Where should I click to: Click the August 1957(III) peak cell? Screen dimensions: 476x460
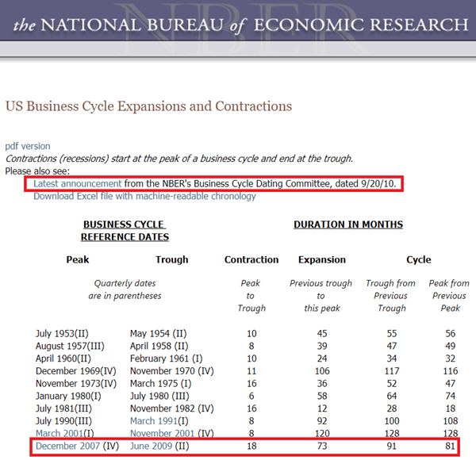click(70, 346)
